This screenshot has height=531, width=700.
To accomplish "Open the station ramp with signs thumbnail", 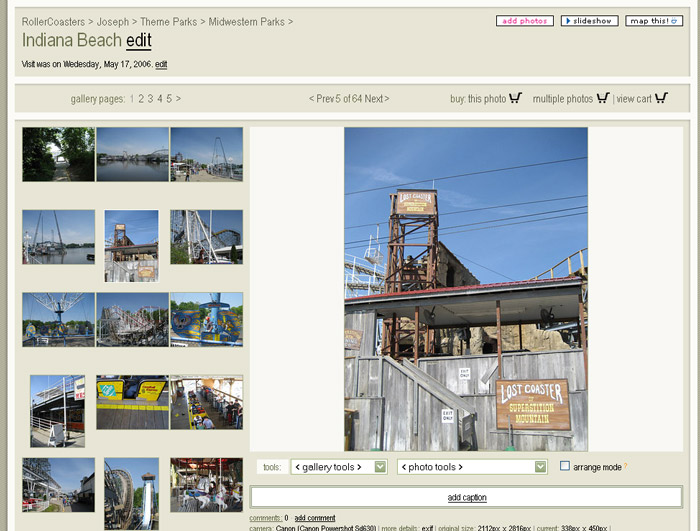I will [x=58, y=411].
